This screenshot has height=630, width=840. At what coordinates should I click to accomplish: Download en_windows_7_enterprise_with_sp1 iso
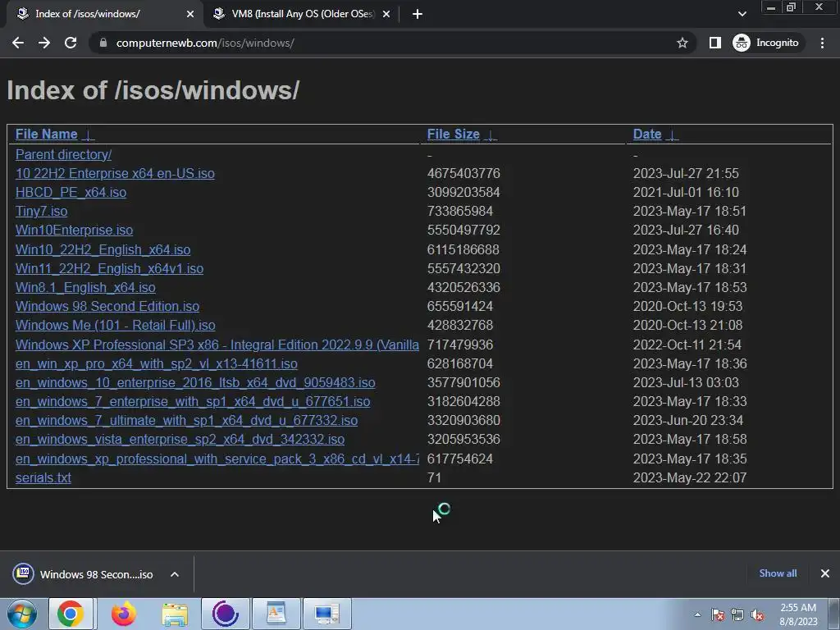point(192,401)
